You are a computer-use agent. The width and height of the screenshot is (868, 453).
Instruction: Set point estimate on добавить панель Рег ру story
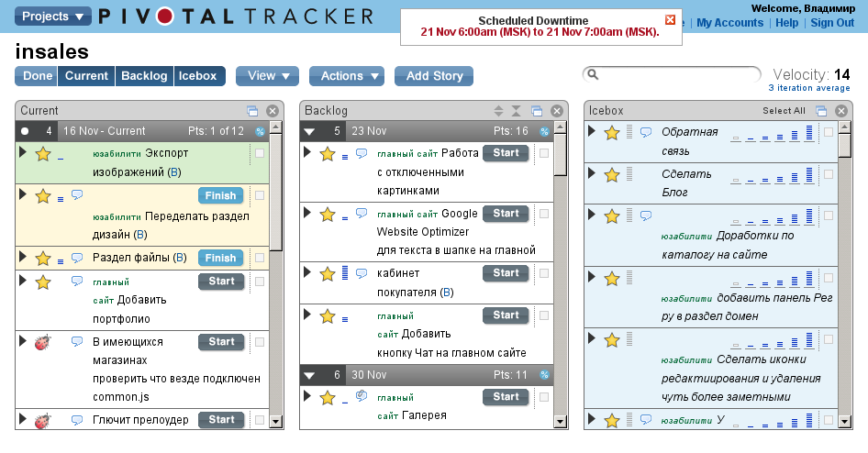point(773,279)
